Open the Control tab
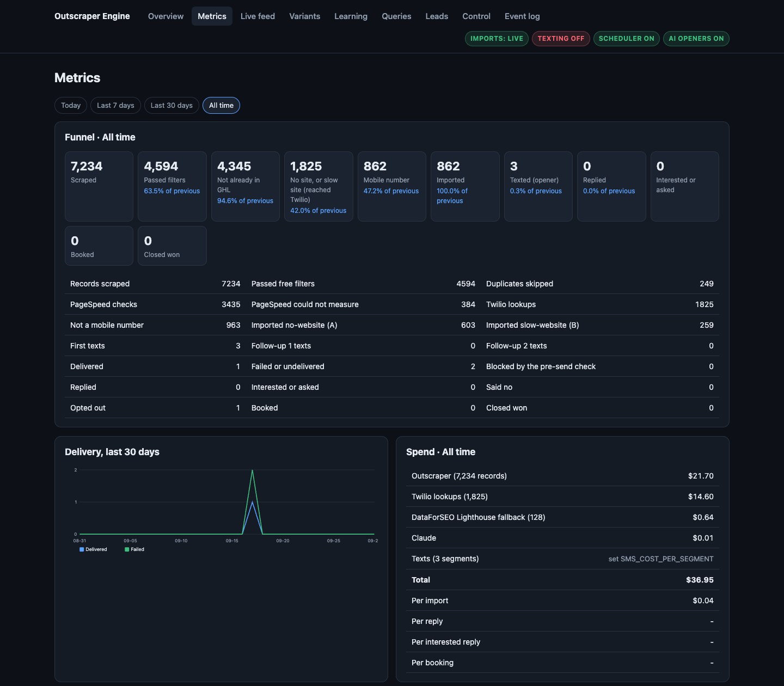The height and width of the screenshot is (686, 784). point(476,16)
